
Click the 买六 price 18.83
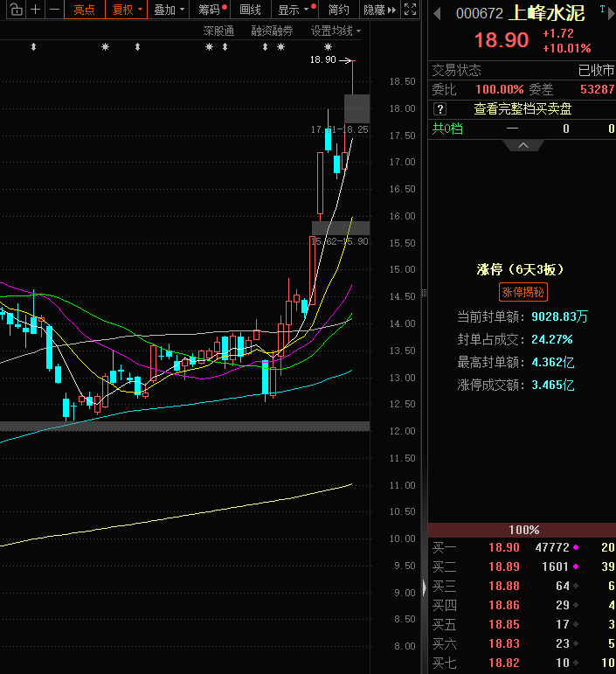[504, 643]
